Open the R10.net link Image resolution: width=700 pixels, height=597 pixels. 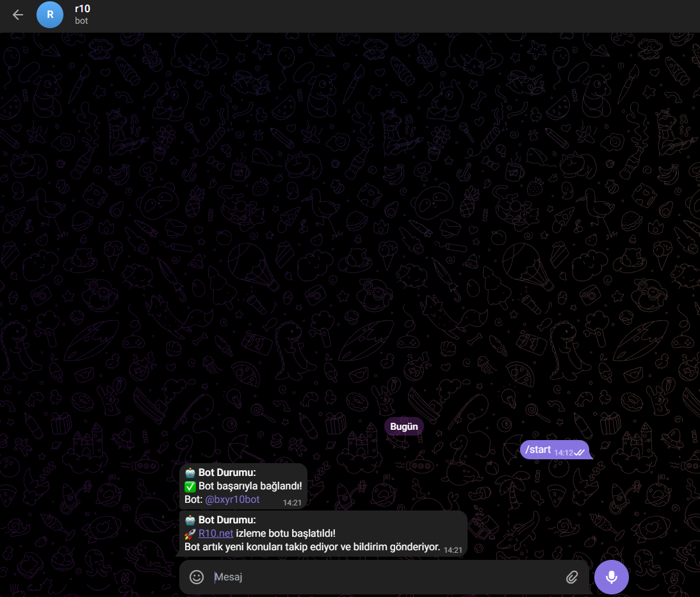tap(216, 533)
